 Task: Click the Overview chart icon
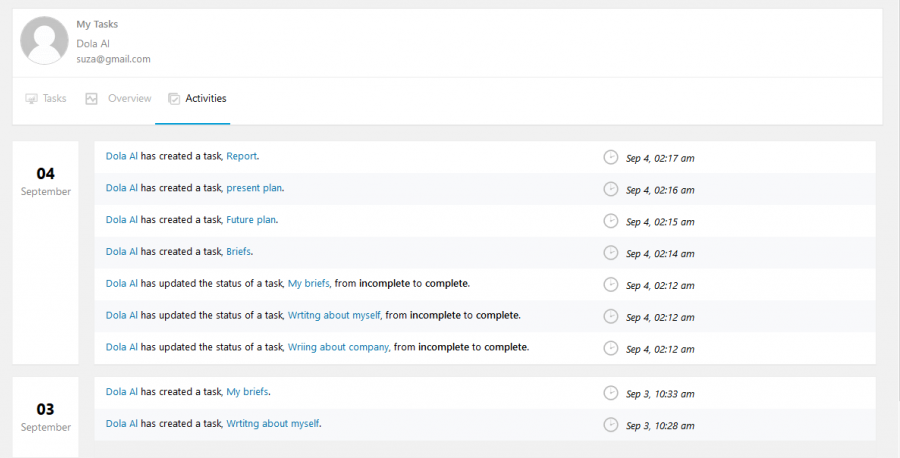91,99
